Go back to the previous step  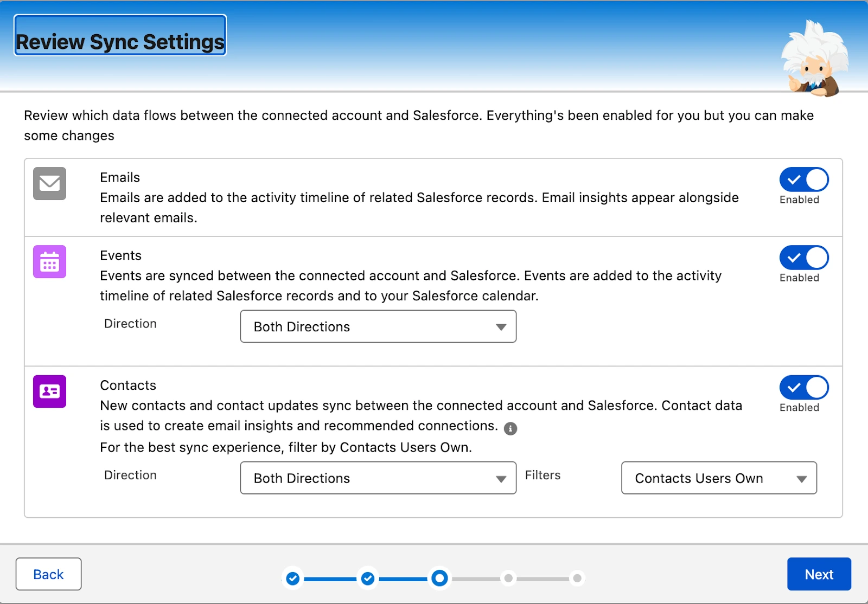pos(48,574)
